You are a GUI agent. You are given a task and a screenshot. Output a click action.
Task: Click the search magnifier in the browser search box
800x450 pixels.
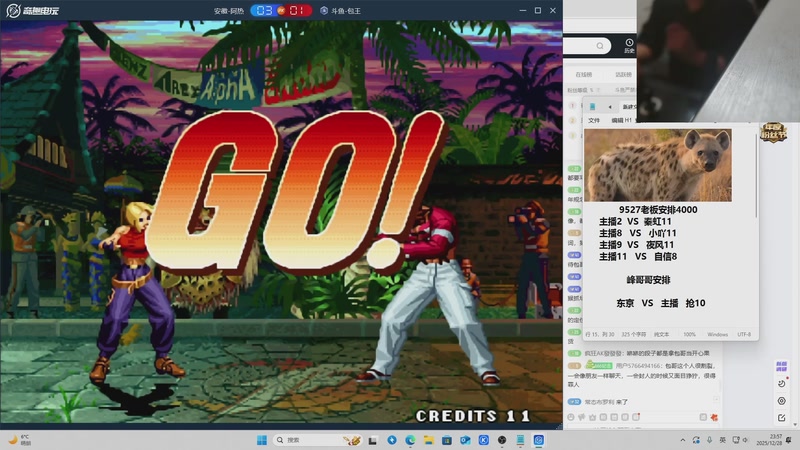tap(600, 46)
